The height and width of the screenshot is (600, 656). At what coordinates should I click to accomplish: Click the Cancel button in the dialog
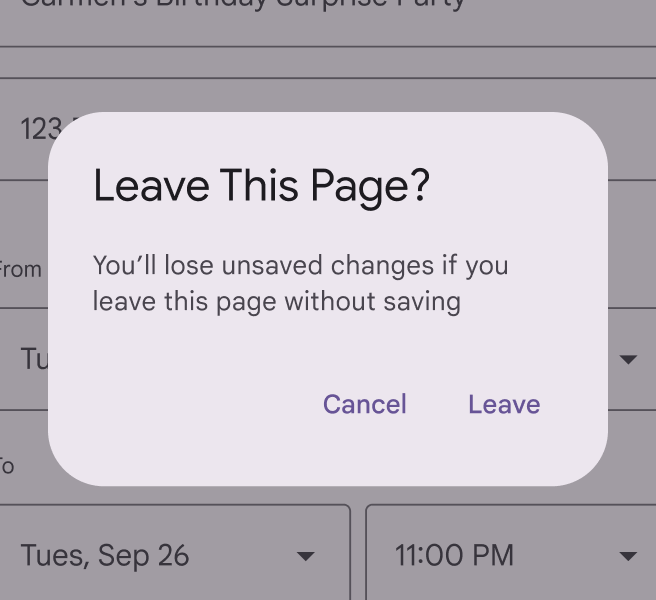[364, 404]
